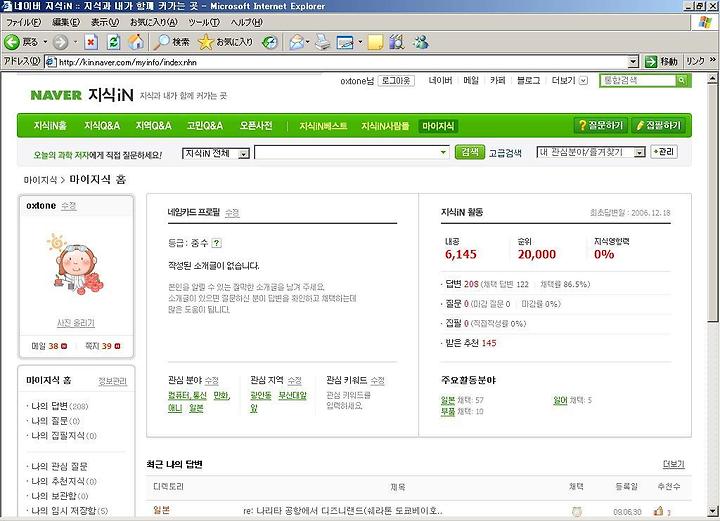720x521 pixels.
Task: Open the search field suggestion dropdown arrow
Action: 443,152
